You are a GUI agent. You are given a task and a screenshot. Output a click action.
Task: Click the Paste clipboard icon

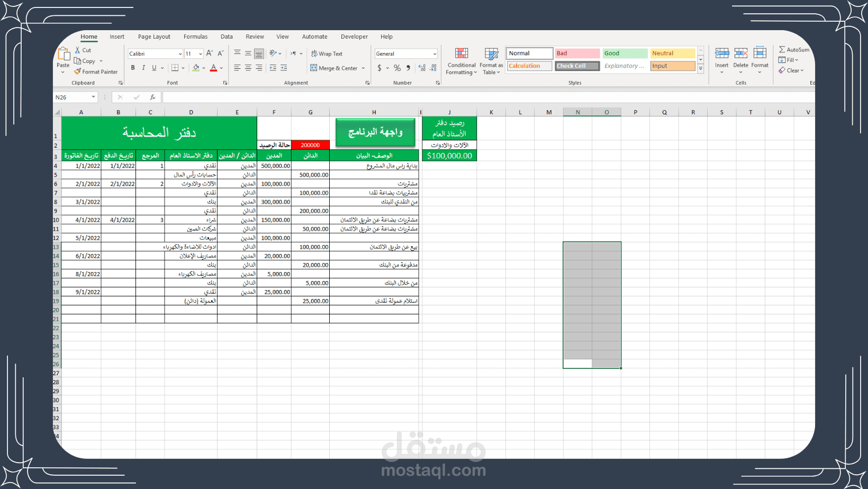[64, 54]
